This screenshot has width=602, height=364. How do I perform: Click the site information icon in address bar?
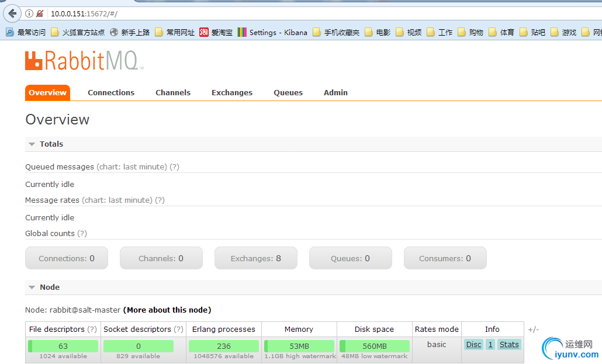click(29, 14)
